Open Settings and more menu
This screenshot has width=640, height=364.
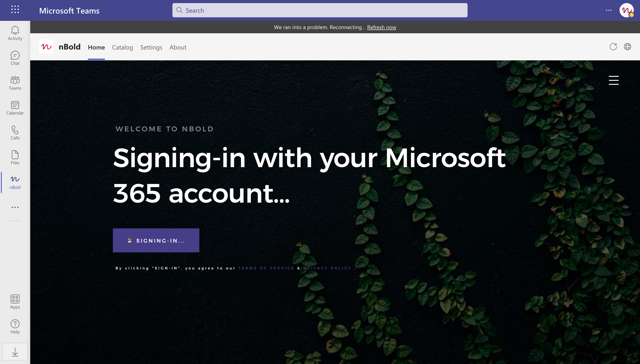click(609, 10)
